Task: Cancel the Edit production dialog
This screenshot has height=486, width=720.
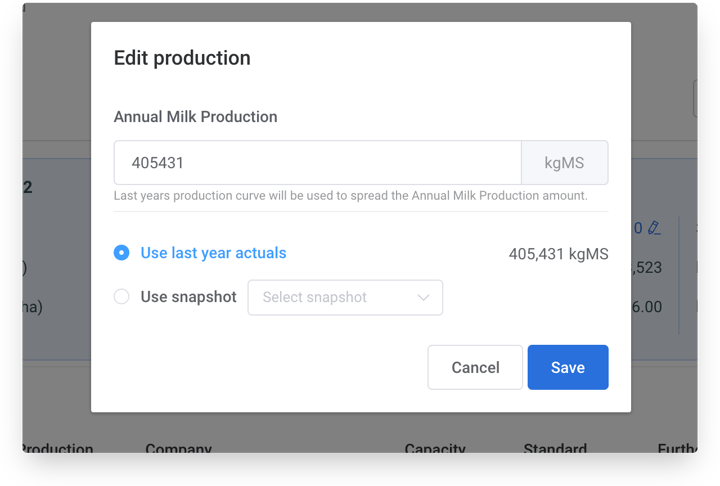Action: pyautogui.click(x=475, y=367)
